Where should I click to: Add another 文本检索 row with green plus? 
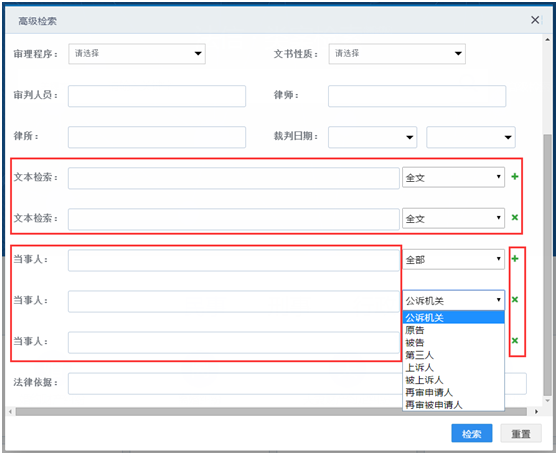point(515,176)
